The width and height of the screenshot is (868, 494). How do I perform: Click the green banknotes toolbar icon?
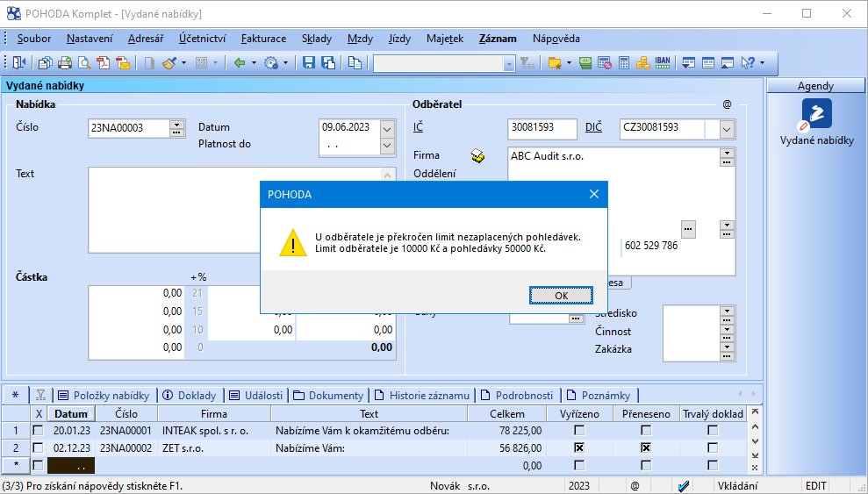(585, 63)
